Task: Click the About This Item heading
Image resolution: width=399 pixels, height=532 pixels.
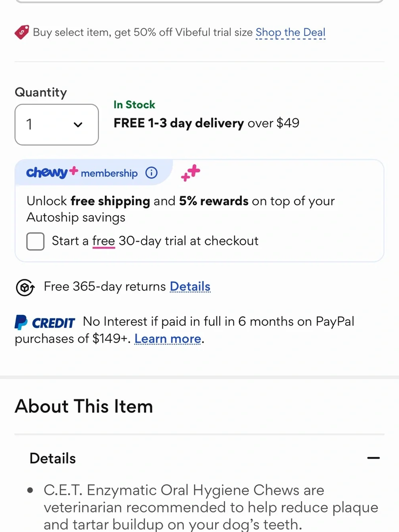Action: coord(84,406)
